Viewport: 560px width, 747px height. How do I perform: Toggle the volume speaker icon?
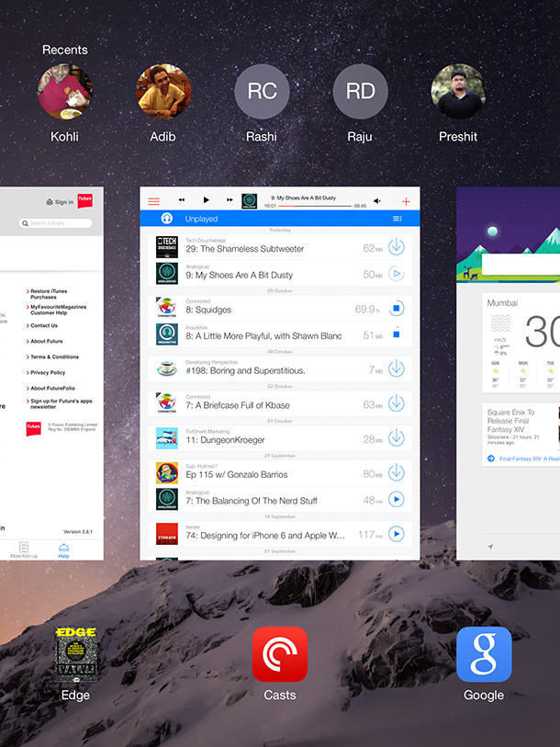point(377,201)
